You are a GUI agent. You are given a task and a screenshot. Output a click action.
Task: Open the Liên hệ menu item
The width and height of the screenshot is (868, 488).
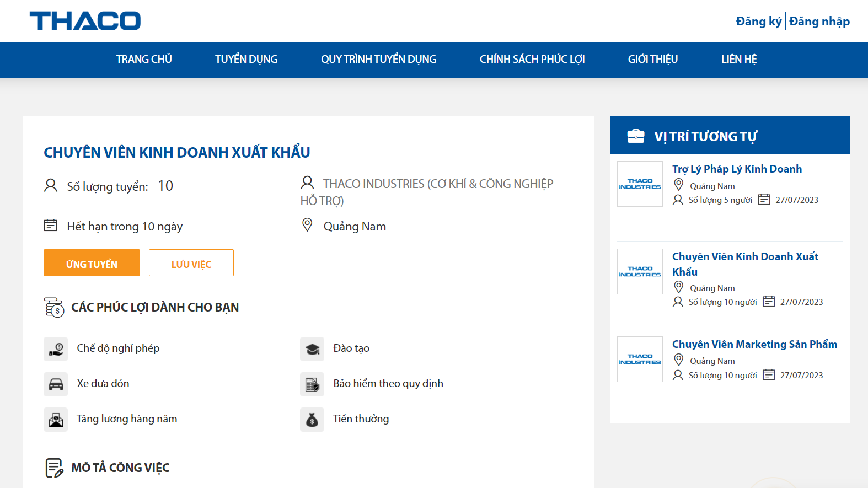pos(739,59)
